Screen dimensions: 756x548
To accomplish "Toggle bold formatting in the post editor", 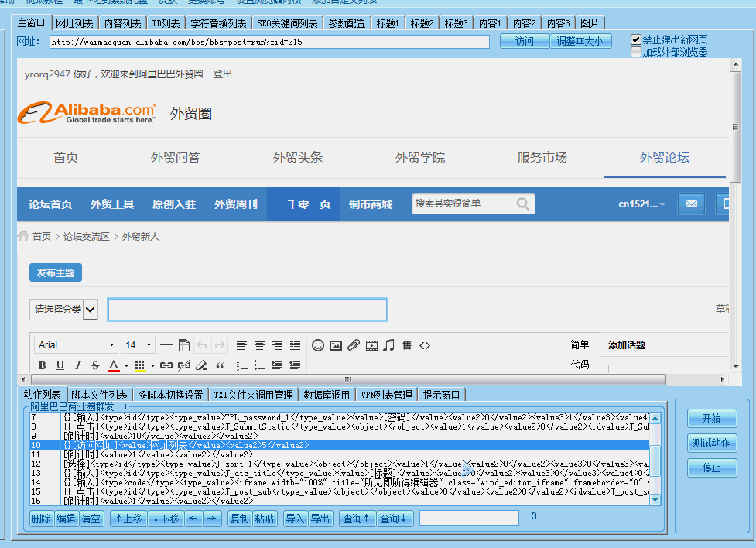I will 43,365.
